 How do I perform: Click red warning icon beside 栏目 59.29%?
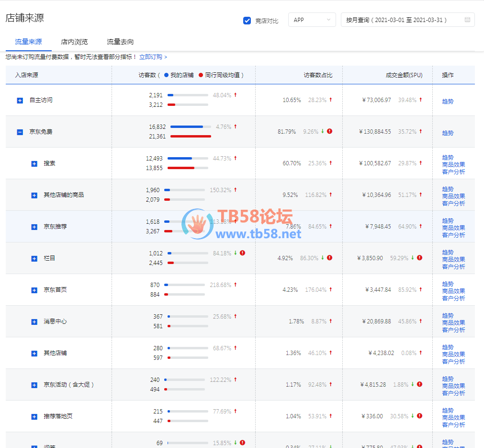tap(419, 258)
